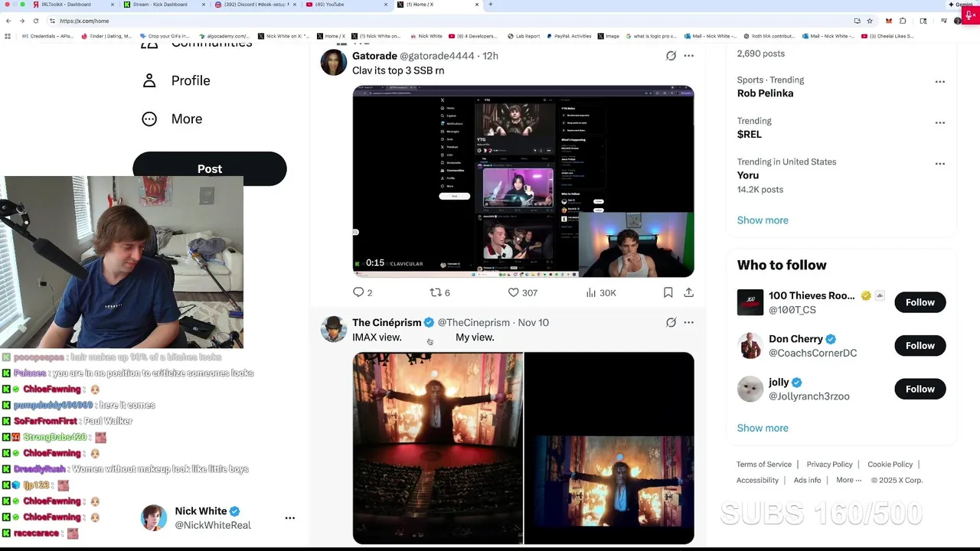980x551 pixels.
Task: Open jolly profile avatar
Action: 750,389
